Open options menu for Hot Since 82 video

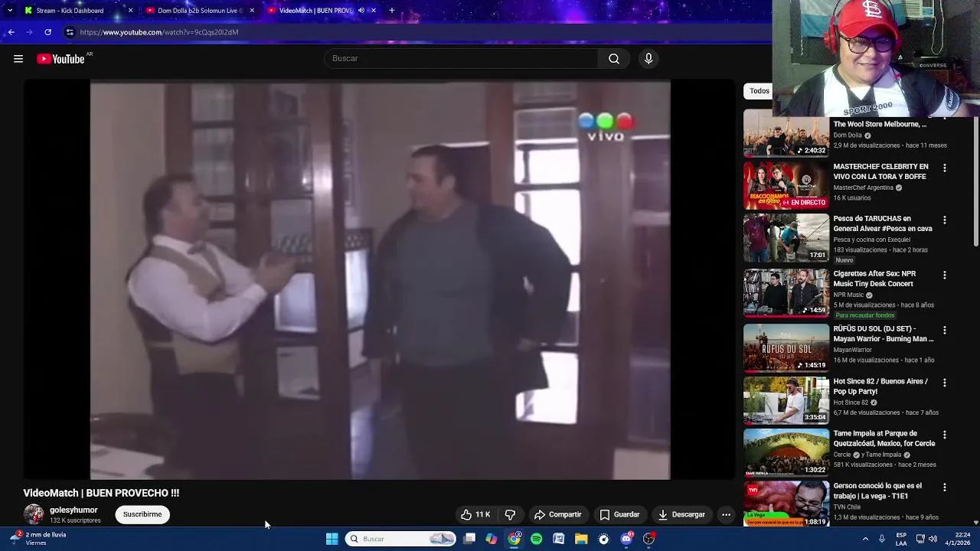coord(944,382)
